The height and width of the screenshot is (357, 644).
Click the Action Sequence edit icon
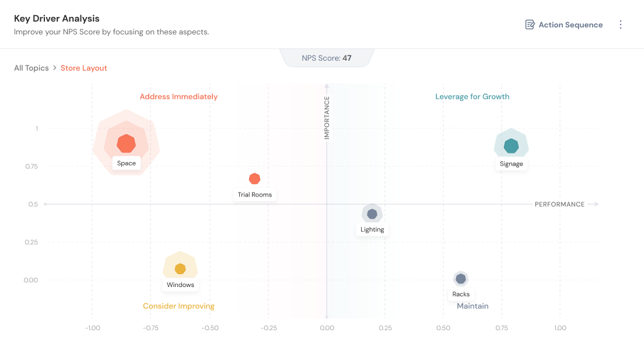click(530, 24)
